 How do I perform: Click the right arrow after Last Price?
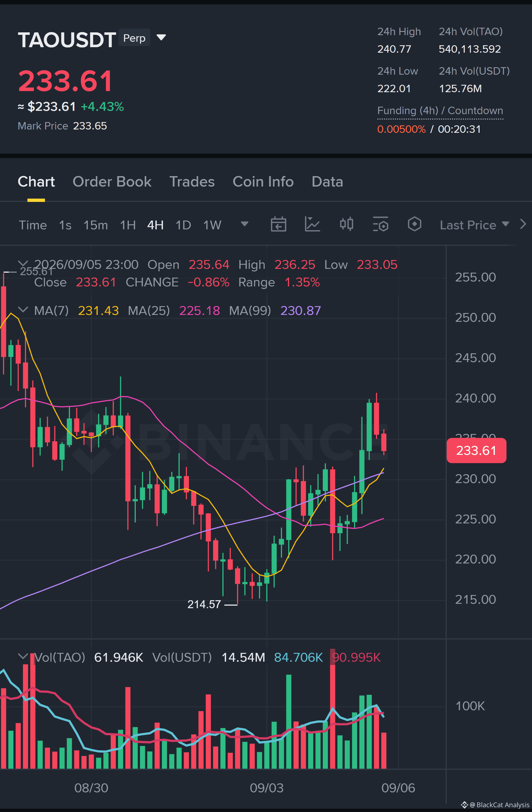[x=523, y=224]
